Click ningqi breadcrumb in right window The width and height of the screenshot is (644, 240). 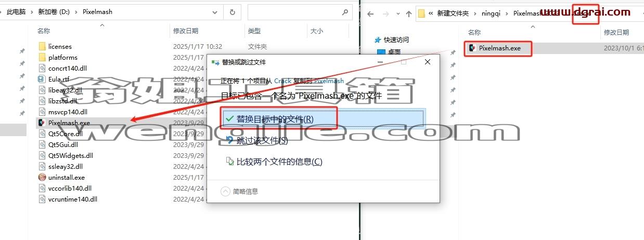pos(490,14)
